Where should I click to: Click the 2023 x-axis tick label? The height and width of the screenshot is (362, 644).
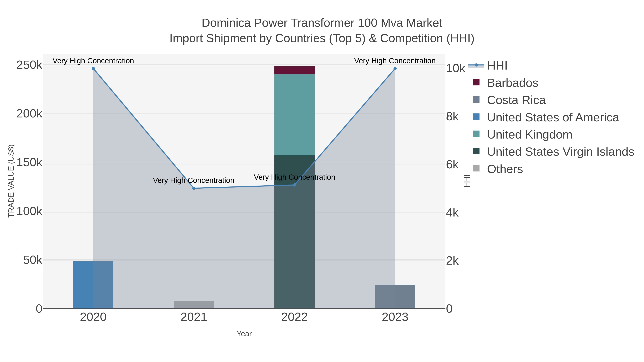coord(395,317)
